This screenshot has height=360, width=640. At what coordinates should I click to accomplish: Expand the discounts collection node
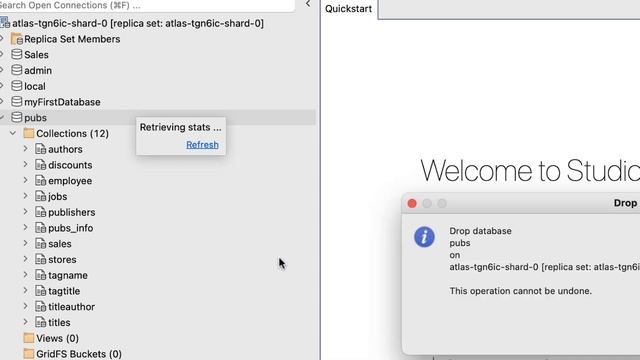pyautogui.click(x=25, y=164)
